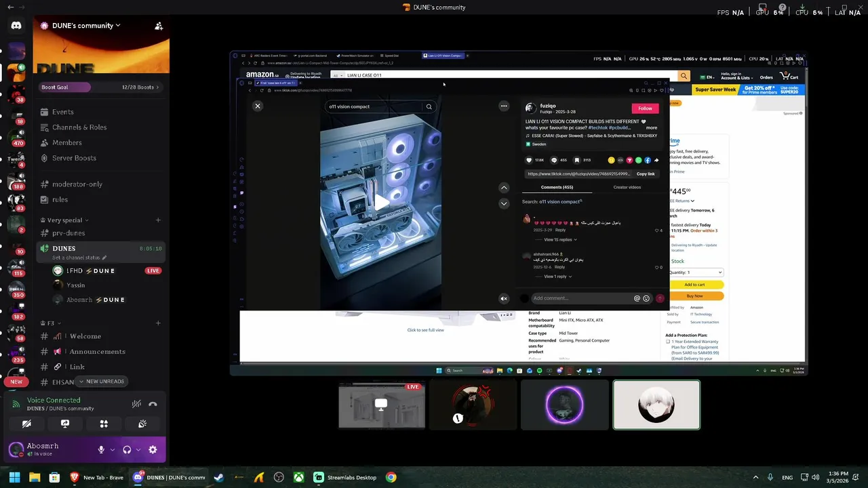The width and height of the screenshot is (868, 488).
Task: Expand View 1 reply
Action: [x=557, y=277]
